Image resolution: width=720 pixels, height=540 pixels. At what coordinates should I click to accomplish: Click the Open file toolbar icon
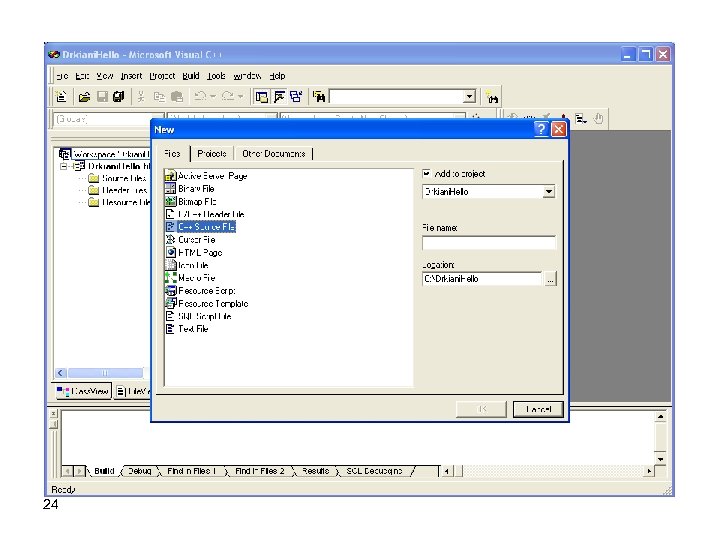tap(84, 97)
